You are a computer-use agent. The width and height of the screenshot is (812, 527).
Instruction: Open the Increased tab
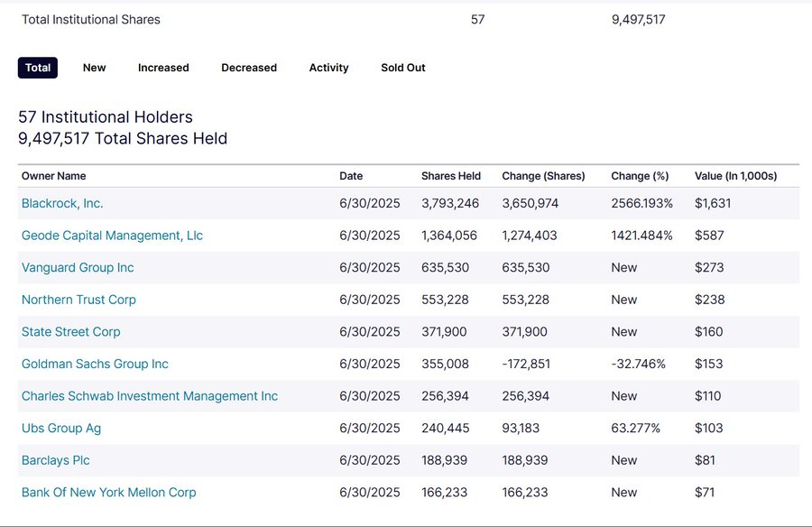(163, 68)
